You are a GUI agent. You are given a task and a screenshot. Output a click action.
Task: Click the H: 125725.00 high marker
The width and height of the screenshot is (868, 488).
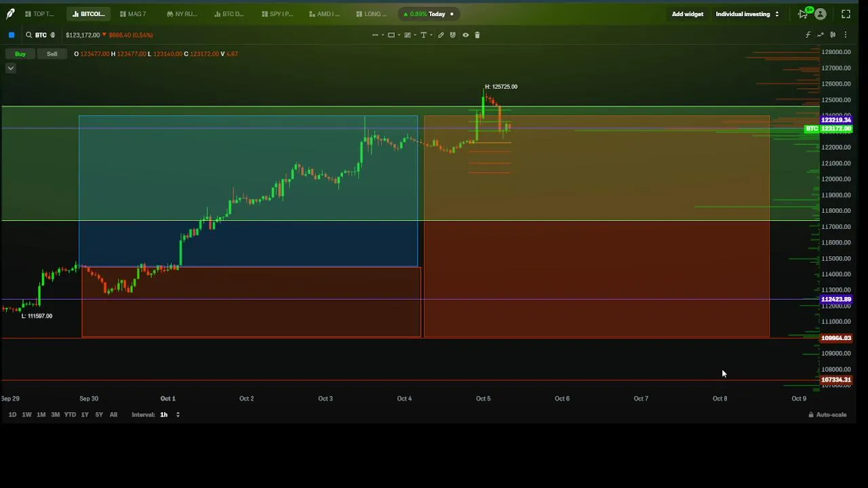tap(501, 87)
